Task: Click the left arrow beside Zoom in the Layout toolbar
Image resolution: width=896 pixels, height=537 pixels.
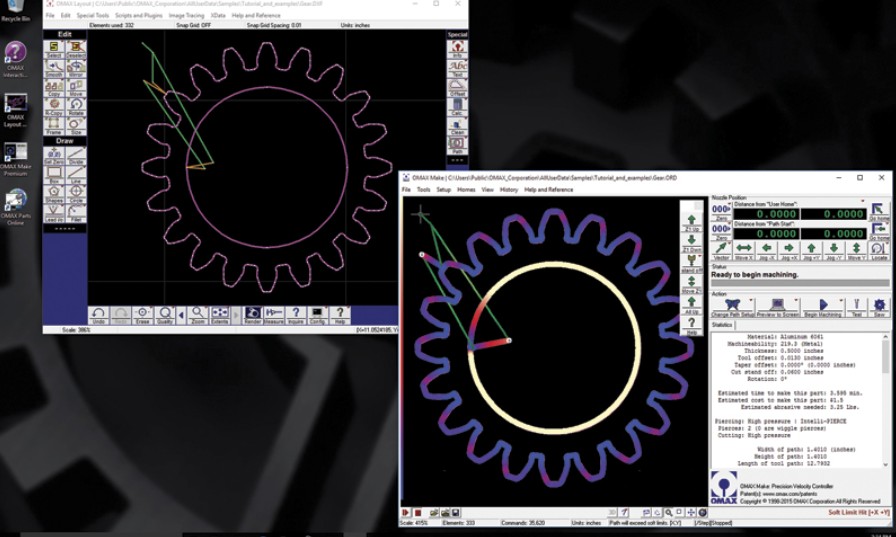Action: [181, 315]
